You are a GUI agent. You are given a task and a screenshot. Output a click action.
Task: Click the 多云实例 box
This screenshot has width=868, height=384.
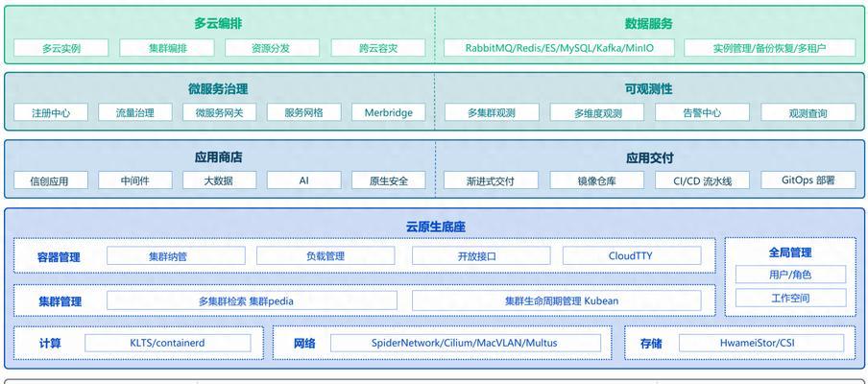click(x=60, y=48)
